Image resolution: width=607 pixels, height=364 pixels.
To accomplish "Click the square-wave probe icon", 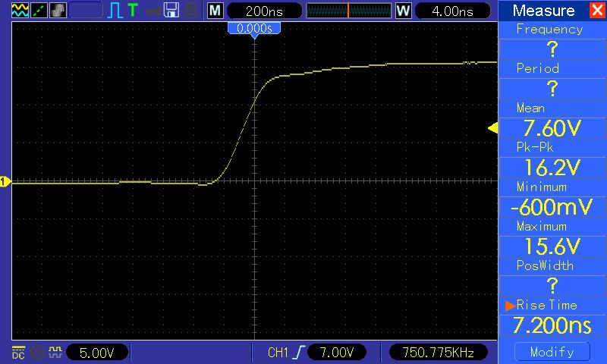I will [55, 352].
